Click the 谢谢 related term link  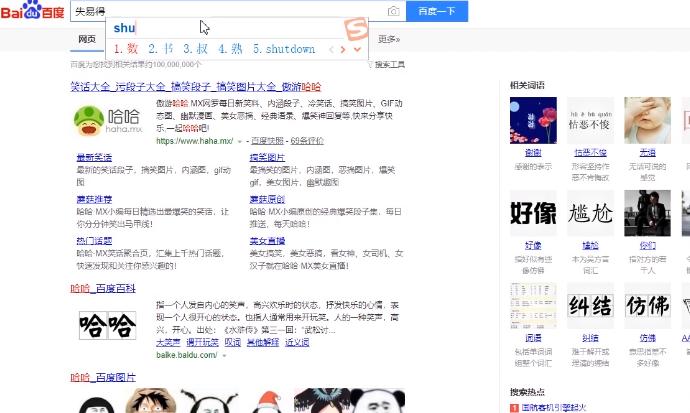[x=533, y=153]
